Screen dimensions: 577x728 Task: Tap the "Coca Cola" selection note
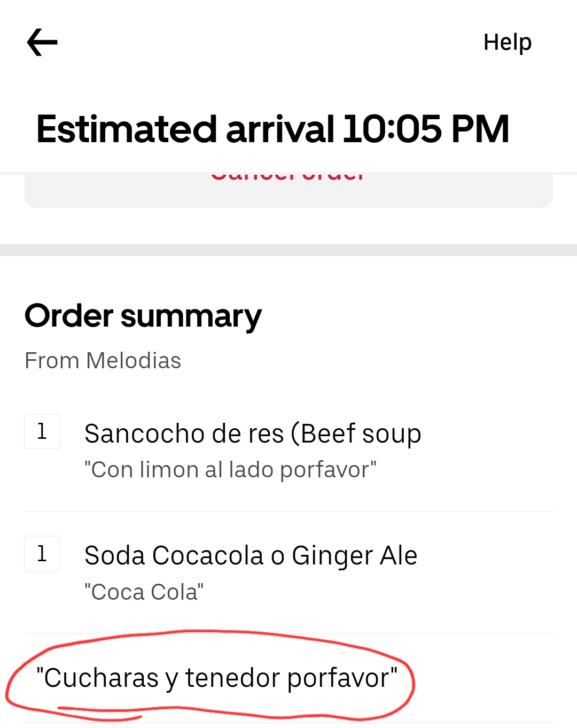click(x=144, y=592)
